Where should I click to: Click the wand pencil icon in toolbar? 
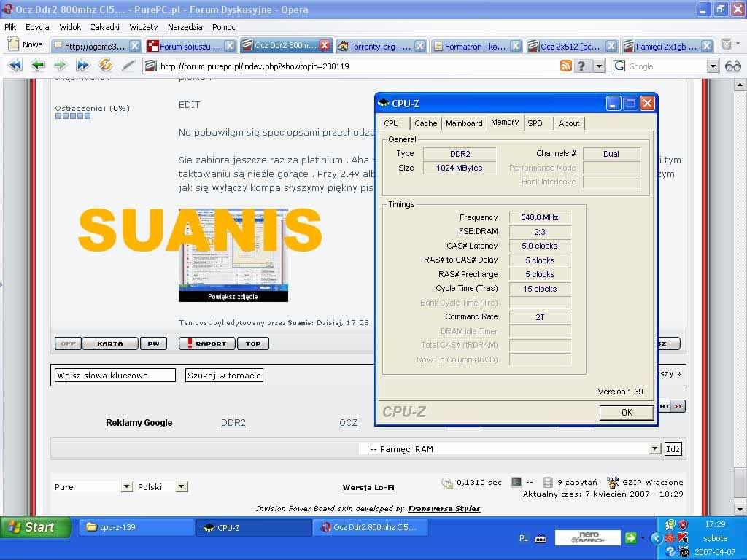point(128,65)
